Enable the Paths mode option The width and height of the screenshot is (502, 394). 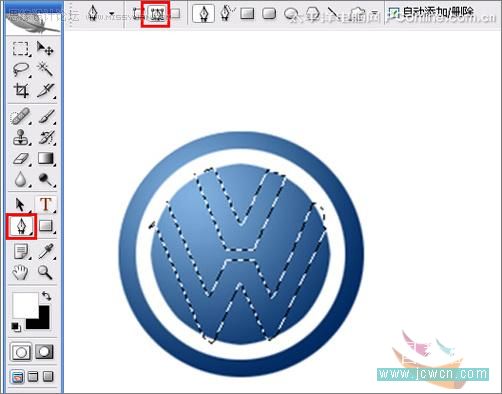tap(156, 14)
